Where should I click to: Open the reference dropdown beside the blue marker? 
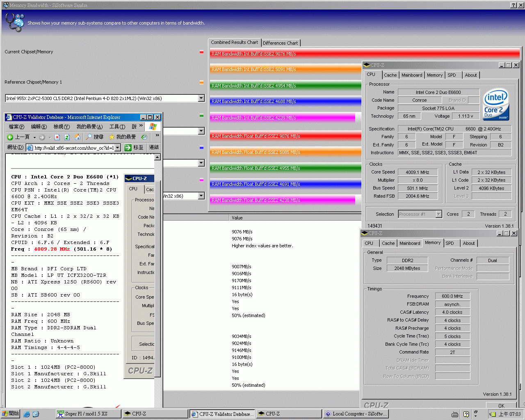tap(201, 163)
